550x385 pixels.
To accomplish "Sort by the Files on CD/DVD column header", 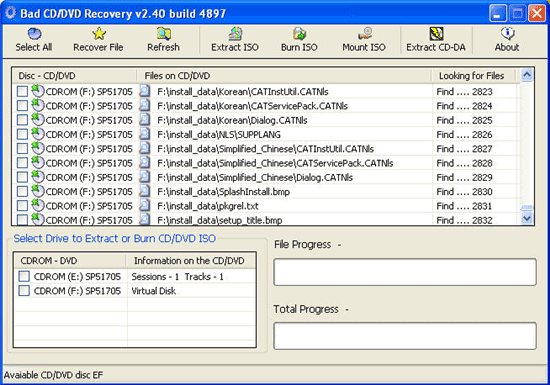I will point(284,76).
